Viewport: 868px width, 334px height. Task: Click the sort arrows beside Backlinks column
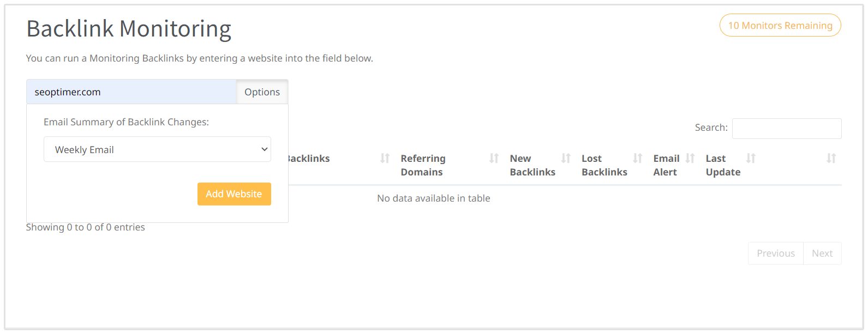tap(385, 159)
